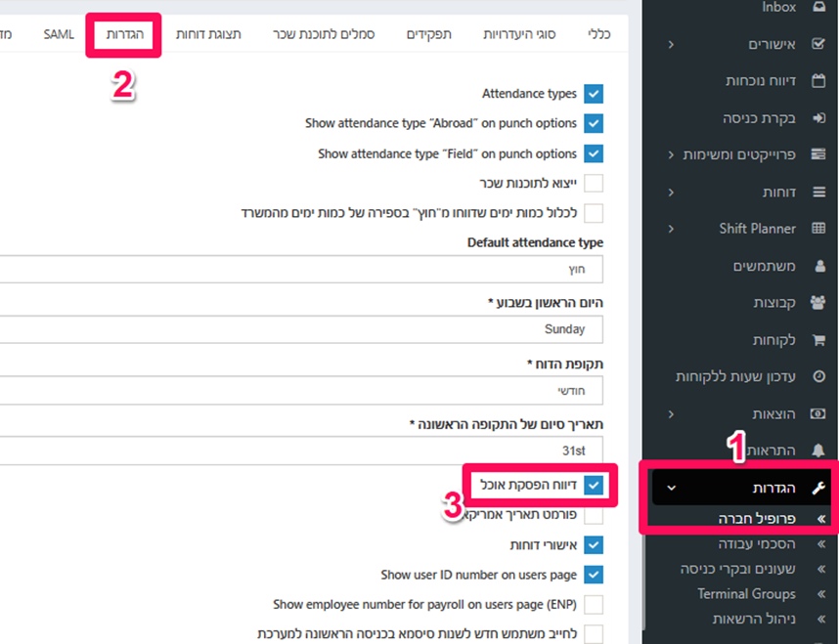Image resolution: width=839 pixels, height=644 pixels.
Task: Click the Inbox label in sidebar
Action: [779, 7]
